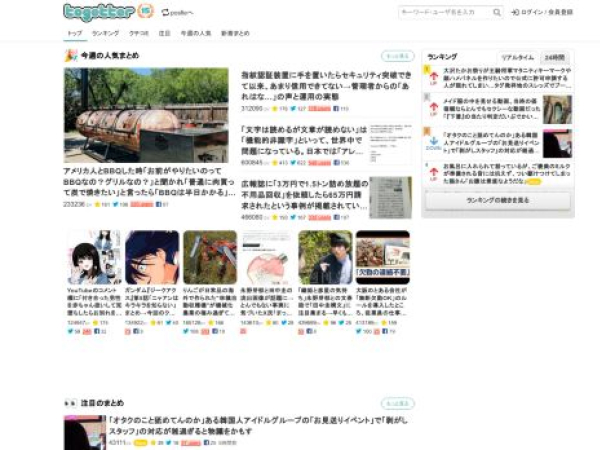Click もっと見る beside 今週の人気まとめ
The height and width of the screenshot is (450, 600).
coord(398,56)
